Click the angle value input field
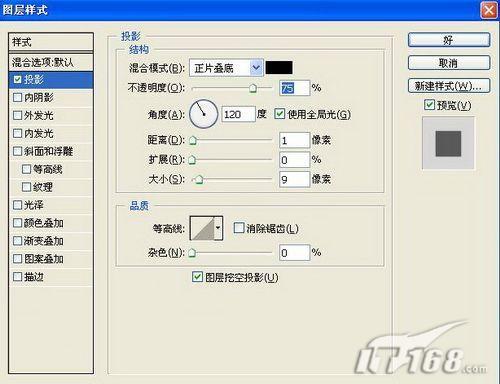Screen dimensions: 500x384 tap(238, 115)
